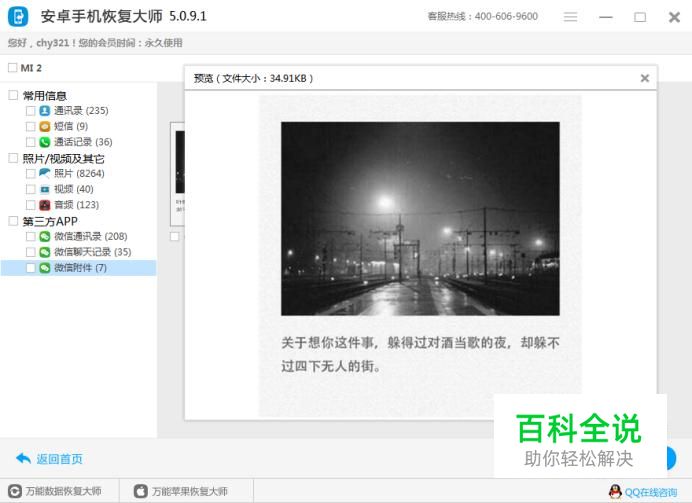
Task: Check the 微信聊天记录 (35) checkbox
Action: (x=30, y=252)
